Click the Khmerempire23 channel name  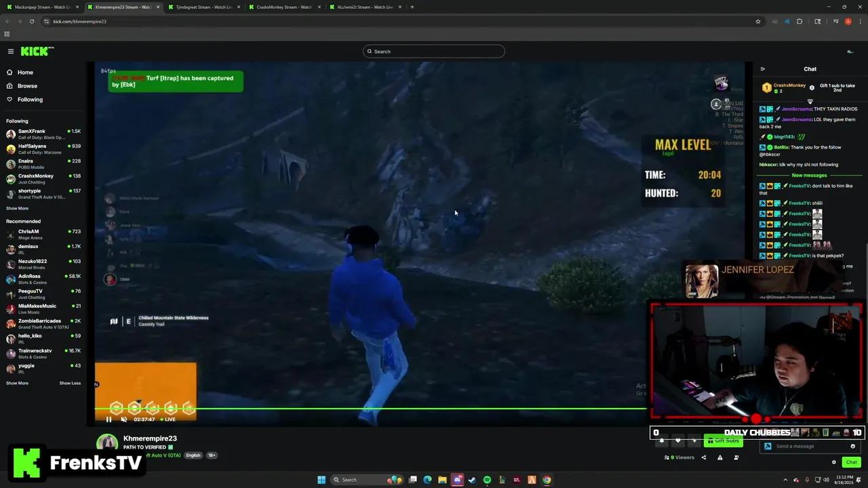(150, 439)
